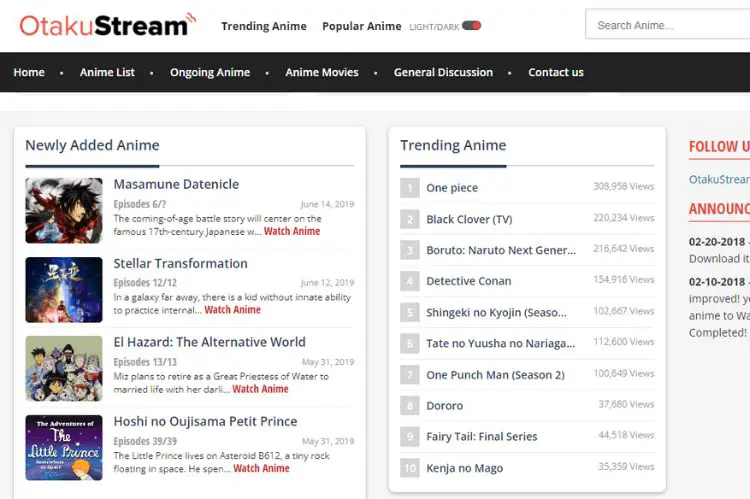Click El Hazard: The Alternative World title
Screen dimensions: 750x499
(210, 342)
